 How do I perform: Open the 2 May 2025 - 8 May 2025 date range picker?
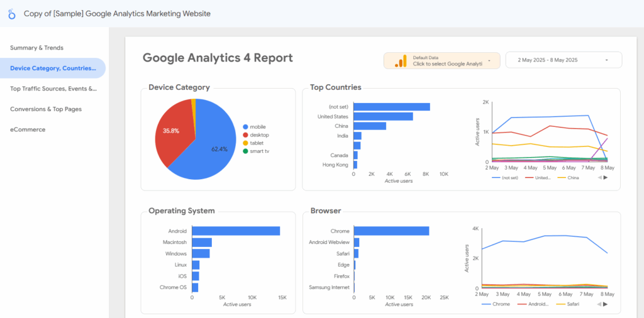[563, 60]
